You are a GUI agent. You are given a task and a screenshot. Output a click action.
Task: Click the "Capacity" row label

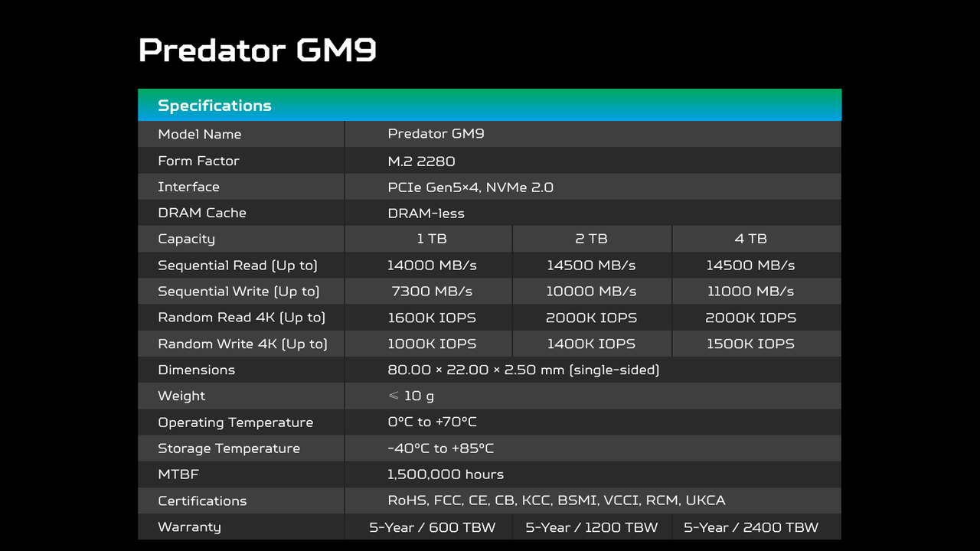point(186,239)
